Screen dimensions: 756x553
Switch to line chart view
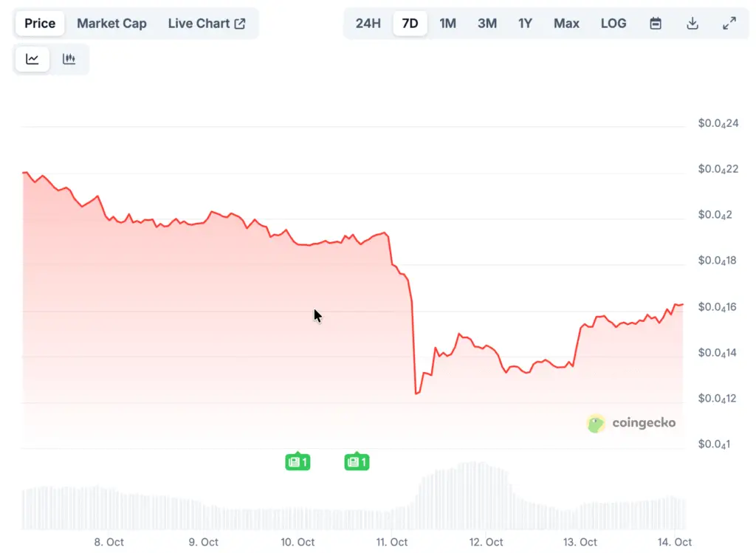click(x=32, y=59)
